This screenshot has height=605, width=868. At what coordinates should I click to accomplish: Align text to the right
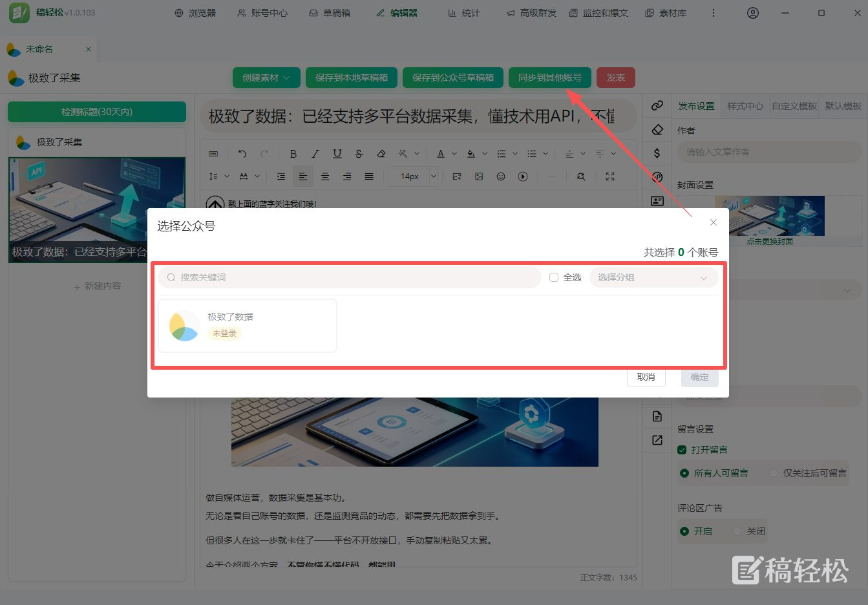347,176
